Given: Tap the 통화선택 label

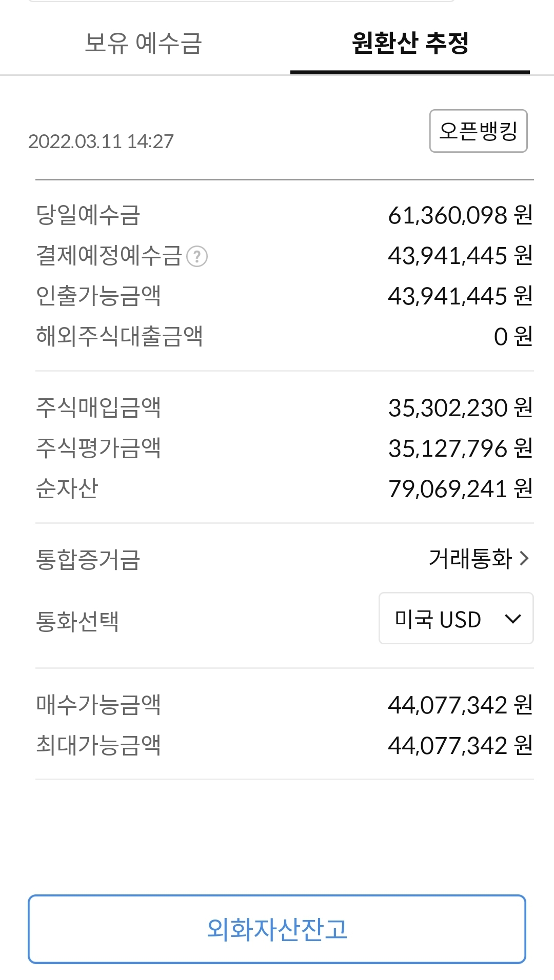Looking at the screenshot, I should pos(77,622).
